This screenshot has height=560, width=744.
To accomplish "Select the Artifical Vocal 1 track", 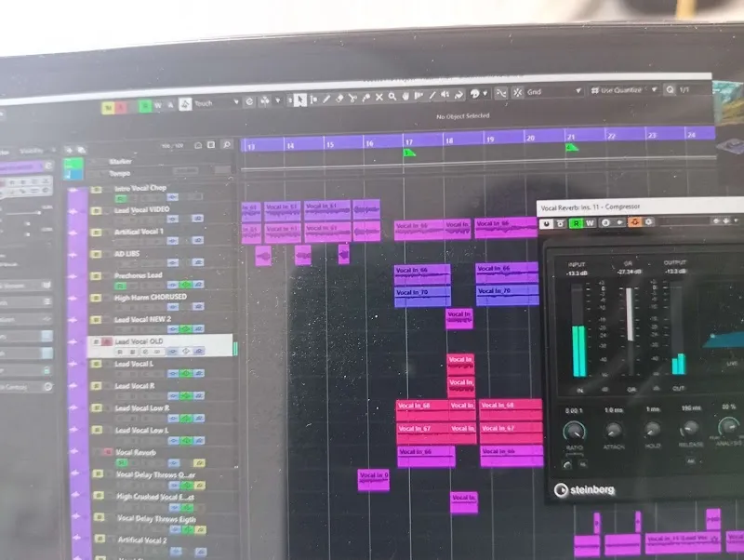I will tap(139, 232).
